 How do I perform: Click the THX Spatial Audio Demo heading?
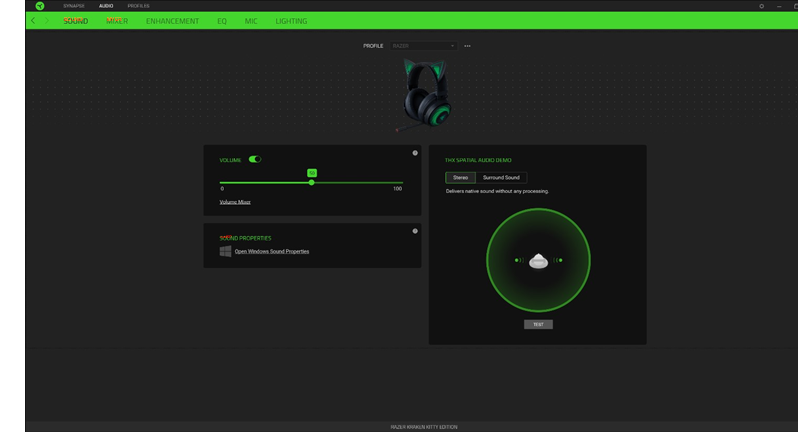click(478, 160)
